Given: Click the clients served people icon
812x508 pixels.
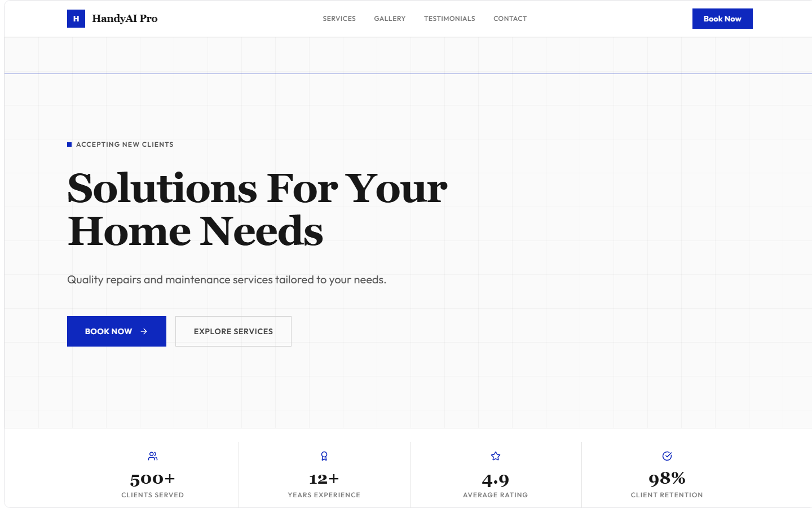Looking at the screenshot, I should [x=153, y=456].
